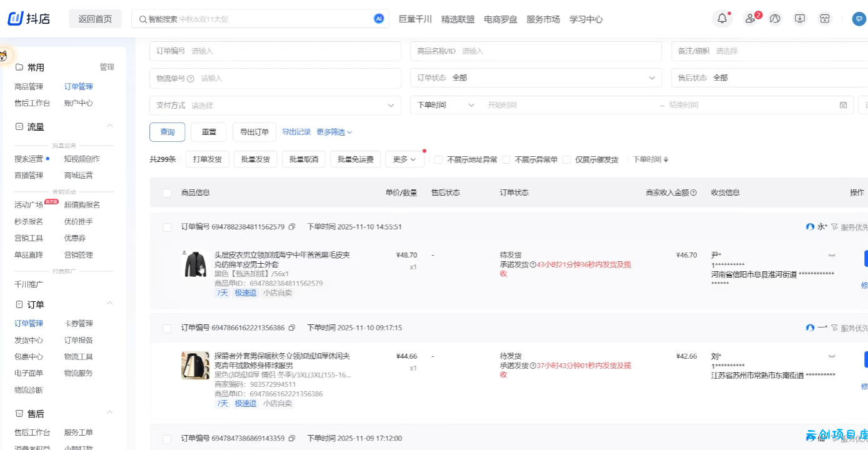The height and width of the screenshot is (450, 868).
Task: Tick the 仅展示催发货 checkbox
Action: point(566,159)
